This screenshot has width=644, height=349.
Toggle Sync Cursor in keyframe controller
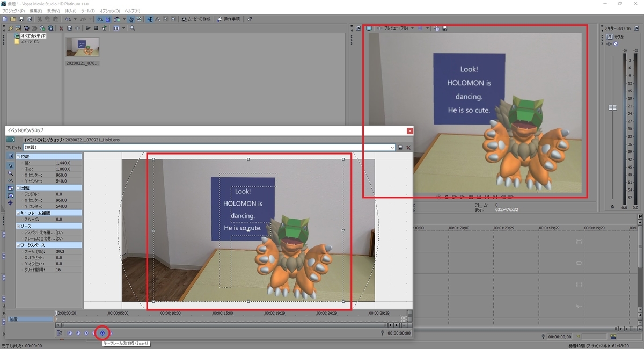coord(60,333)
